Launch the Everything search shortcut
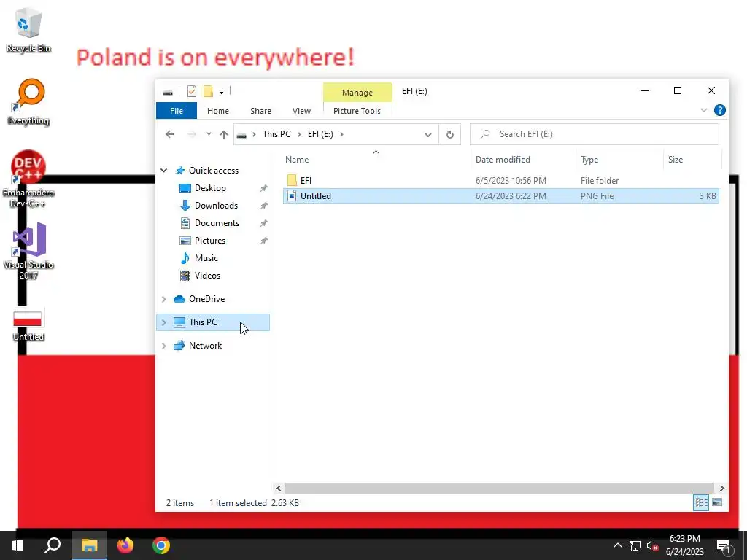 pyautogui.click(x=28, y=102)
